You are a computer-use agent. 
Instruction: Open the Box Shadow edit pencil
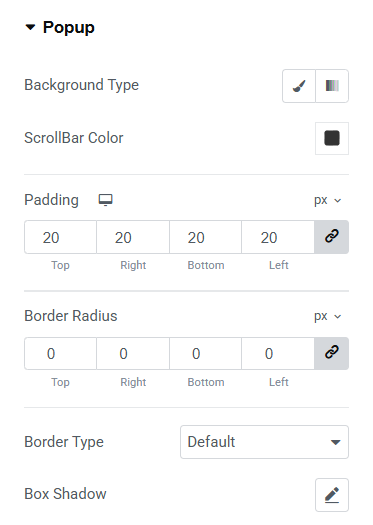pyautogui.click(x=332, y=495)
